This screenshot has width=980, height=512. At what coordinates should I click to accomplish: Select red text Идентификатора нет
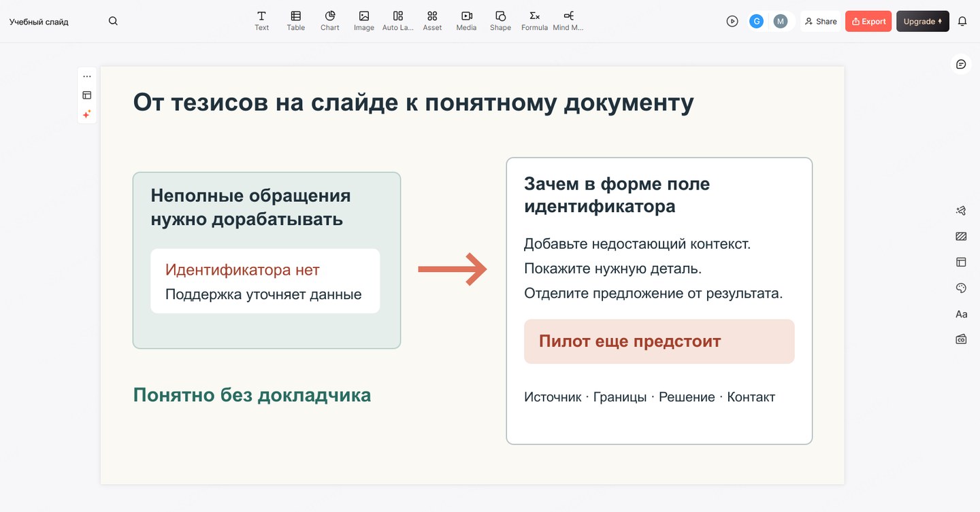242,270
